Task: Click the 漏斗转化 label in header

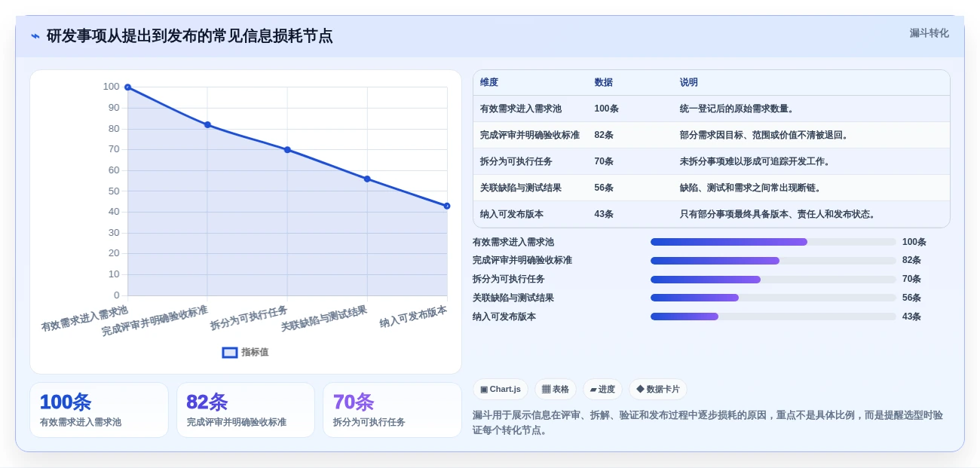Action: (929, 33)
